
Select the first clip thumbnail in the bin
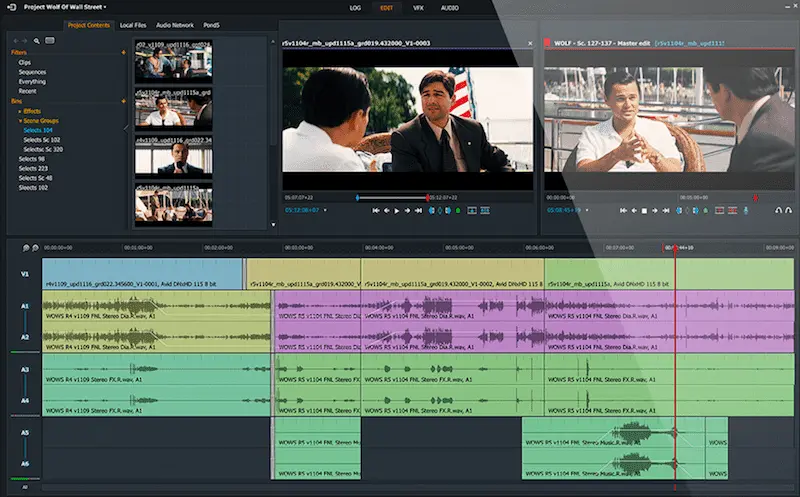pyautogui.click(x=174, y=63)
